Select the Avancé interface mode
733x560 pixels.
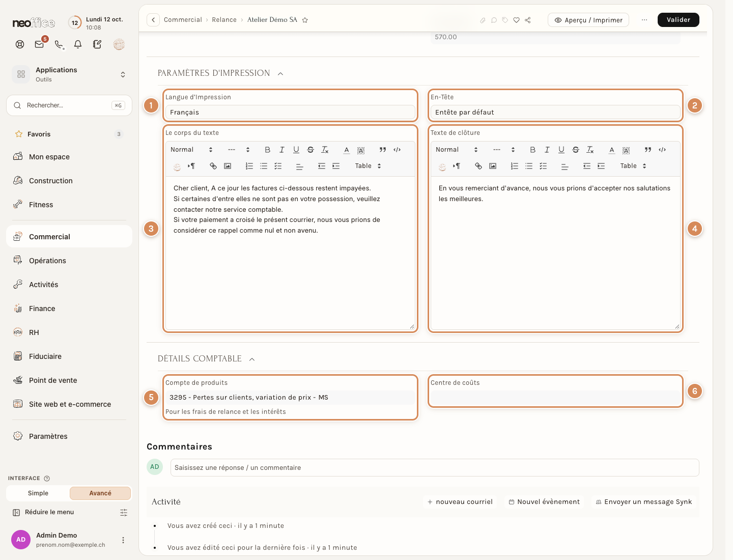(100, 493)
